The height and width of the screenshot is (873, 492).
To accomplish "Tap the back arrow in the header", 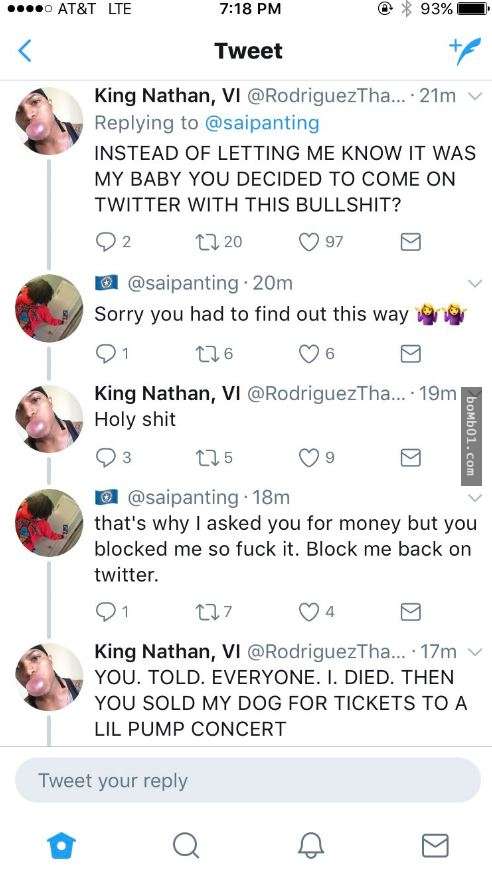I will pyautogui.click(x=24, y=51).
